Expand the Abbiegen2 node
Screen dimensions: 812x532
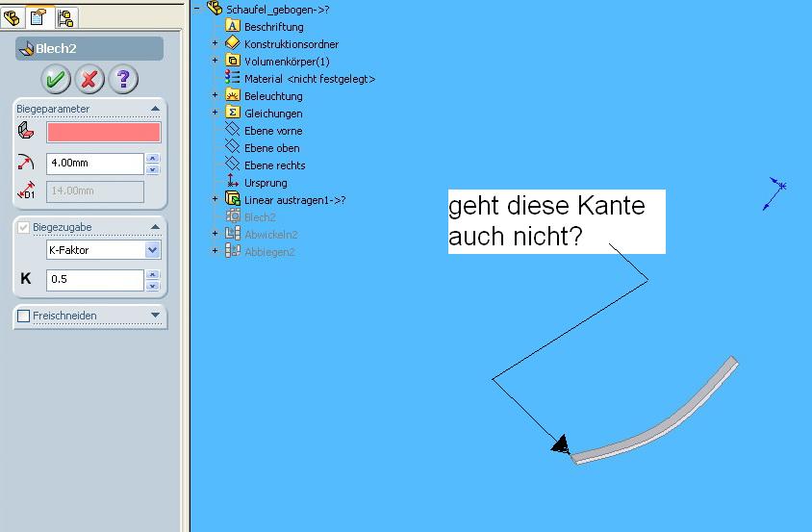click(215, 251)
